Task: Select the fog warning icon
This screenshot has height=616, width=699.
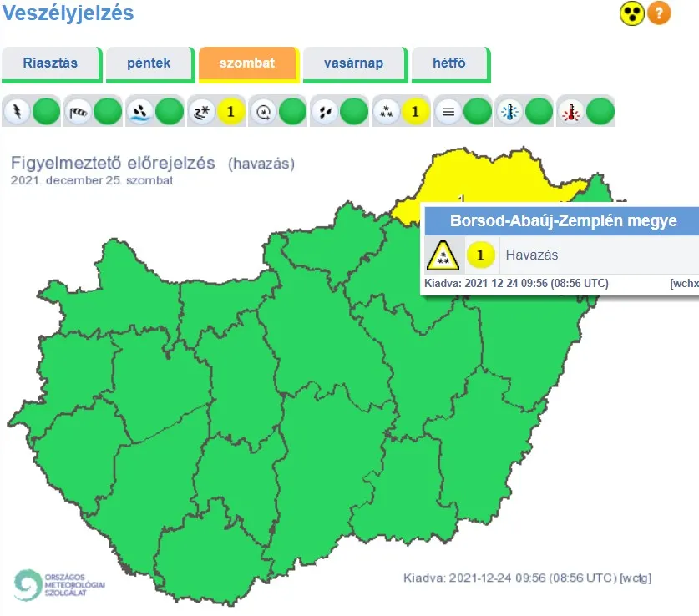Action: tap(448, 111)
